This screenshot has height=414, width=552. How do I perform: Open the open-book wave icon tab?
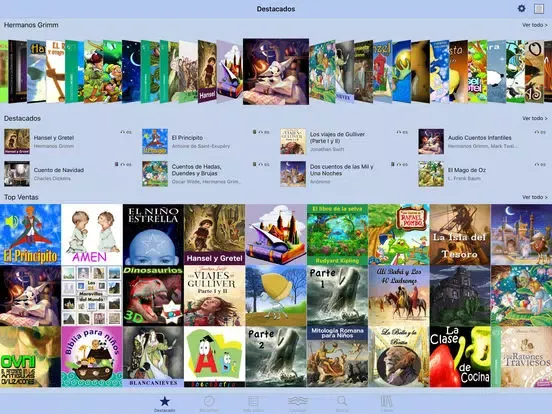click(x=298, y=404)
